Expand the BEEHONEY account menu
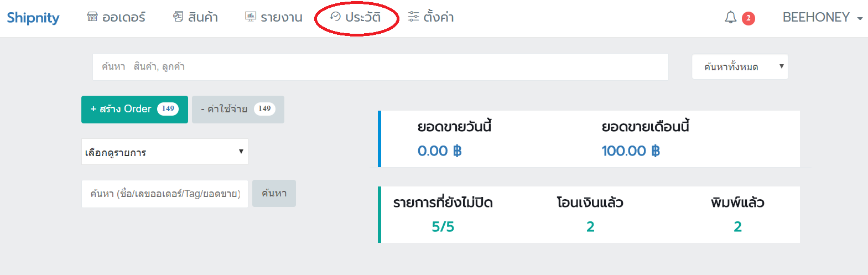This screenshot has height=275, width=868. pyautogui.click(x=823, y=17)
